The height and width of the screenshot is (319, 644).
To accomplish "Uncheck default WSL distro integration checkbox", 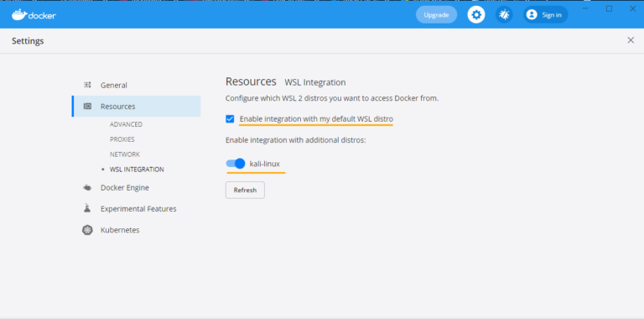I will 230,119.
